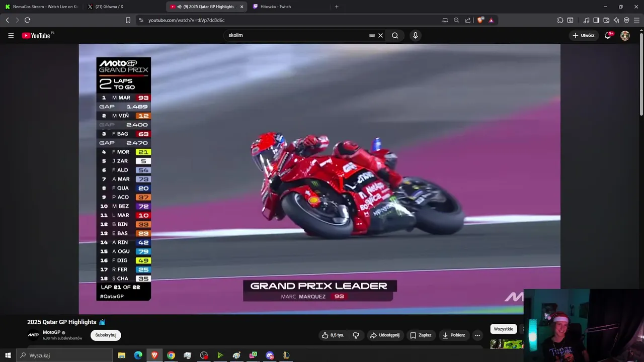The width and height of the screenshot is (644, 362).
Task: Open the MotoGP channel avatar
Action: click(x=33, y=335)
